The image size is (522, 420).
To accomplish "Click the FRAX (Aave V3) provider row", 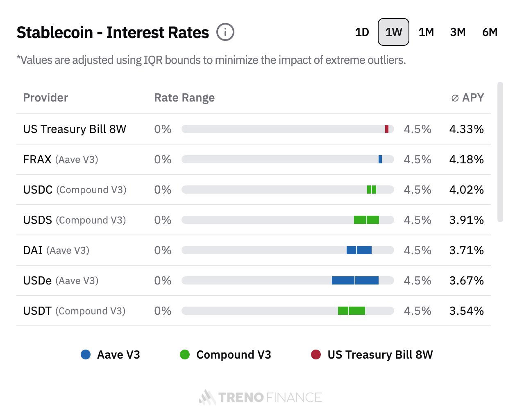I will (61, 159).
